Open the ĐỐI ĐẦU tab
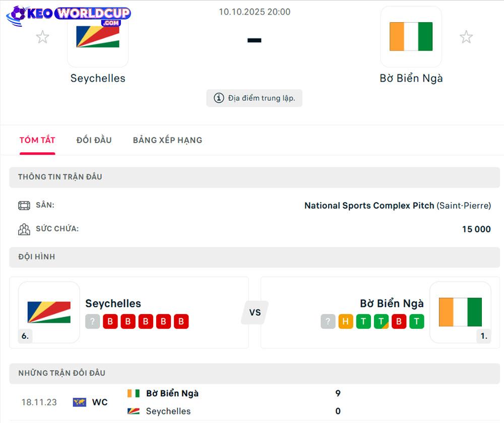Viewport: 504px width, 423px height. click(94, 140)
